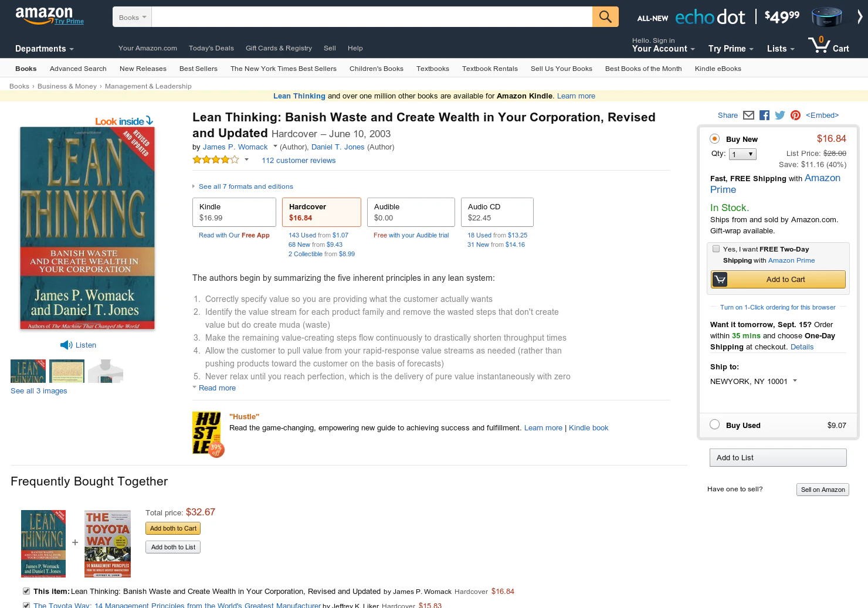This screenshot has height=608, width=868.
Task: Open The Toyota Way book thumbnail
Action: tap(107, 544)
